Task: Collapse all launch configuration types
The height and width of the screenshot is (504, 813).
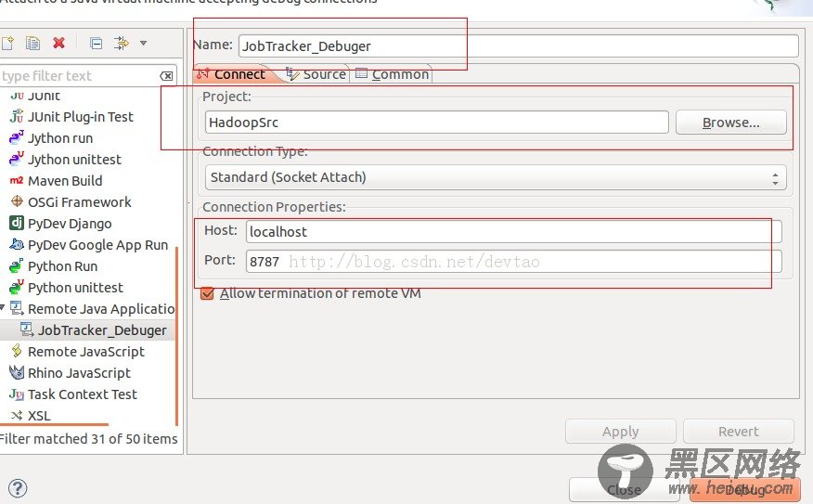Action: 96,43
